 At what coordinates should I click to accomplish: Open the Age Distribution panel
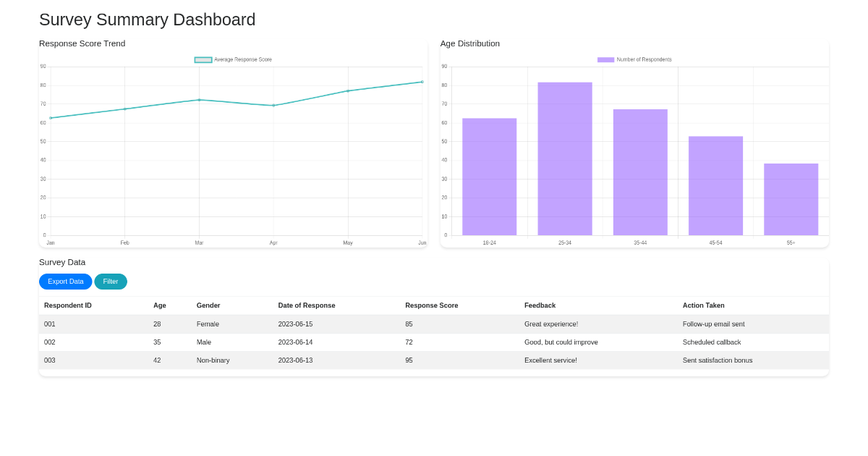470,43
